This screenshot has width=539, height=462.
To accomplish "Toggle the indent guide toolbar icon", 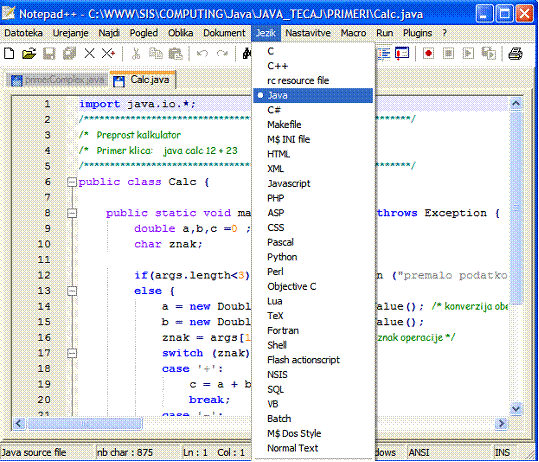I will 384,54.
